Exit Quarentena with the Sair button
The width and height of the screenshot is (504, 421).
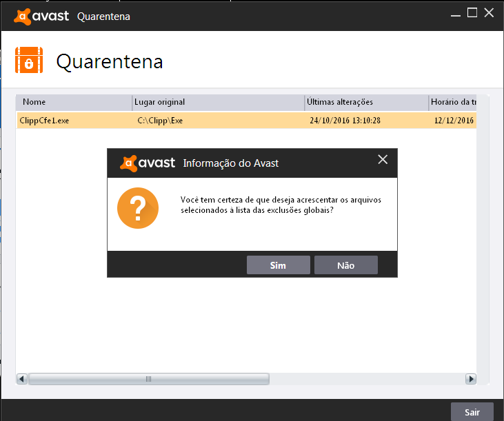point(472,411)
